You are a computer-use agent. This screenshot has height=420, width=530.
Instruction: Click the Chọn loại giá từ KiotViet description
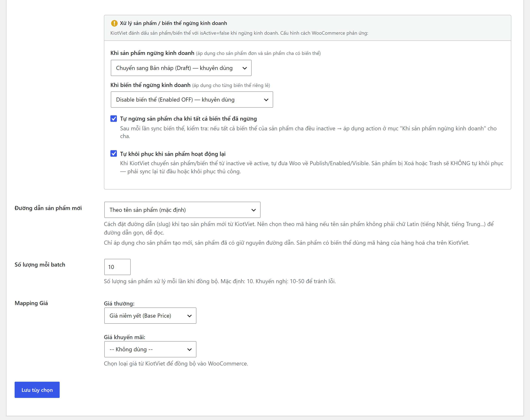pyautogui.click(x=176, y=364)
